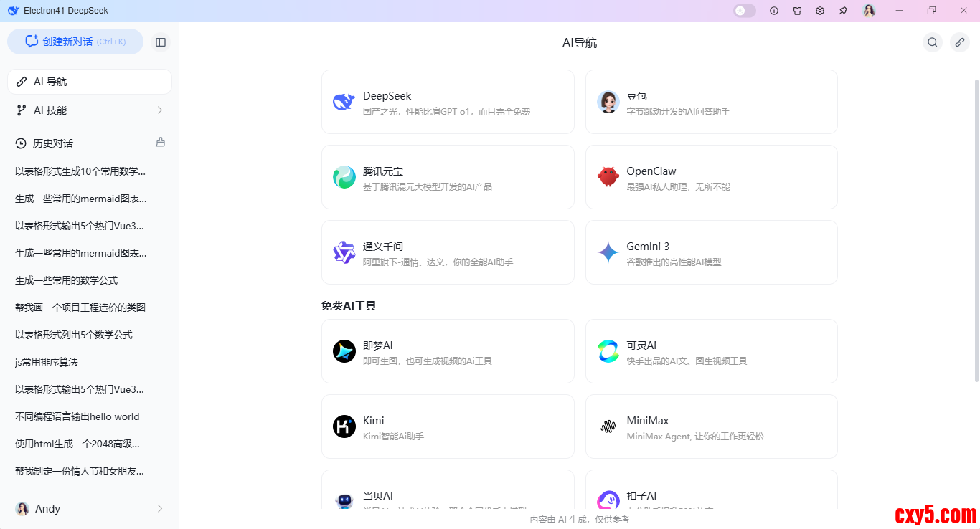This screenshot has width=980, height=529.
Task: Expand the AI 技能 menu
Action: coord(90,110)
